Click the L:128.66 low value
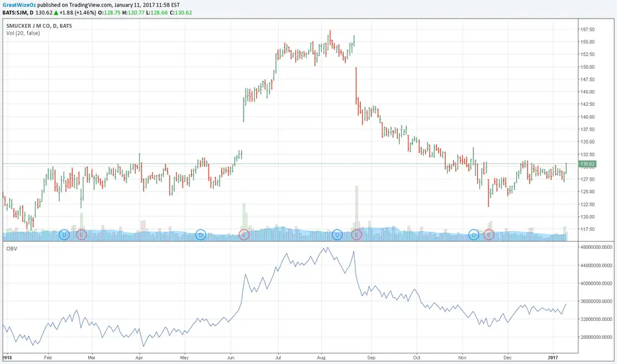Viewport: 617px width, 364px height. coord(157,13)
